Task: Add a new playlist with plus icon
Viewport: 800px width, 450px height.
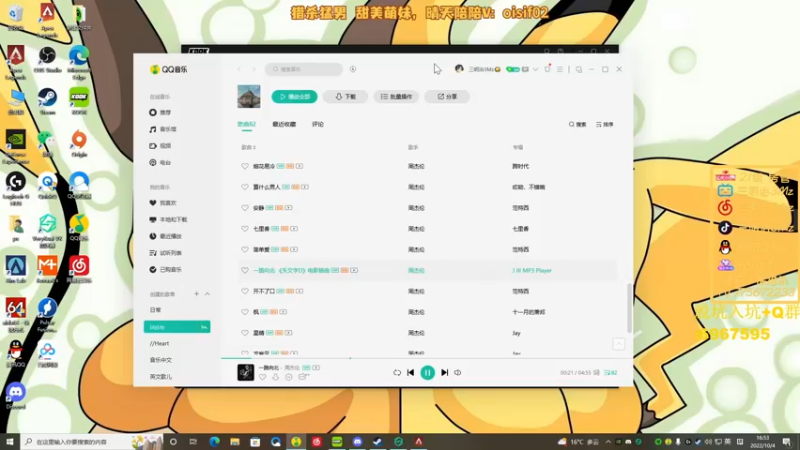Action: (x=196, y=294)
